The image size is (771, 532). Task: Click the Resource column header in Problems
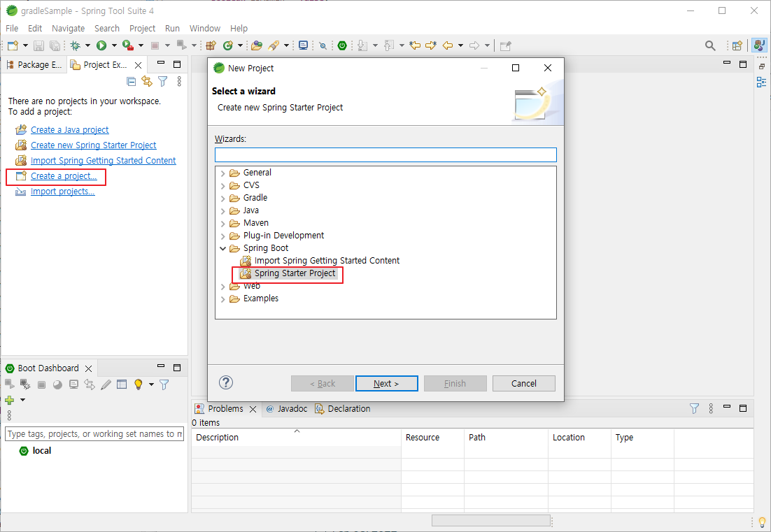pyautogui.click(x=432, y=437)
